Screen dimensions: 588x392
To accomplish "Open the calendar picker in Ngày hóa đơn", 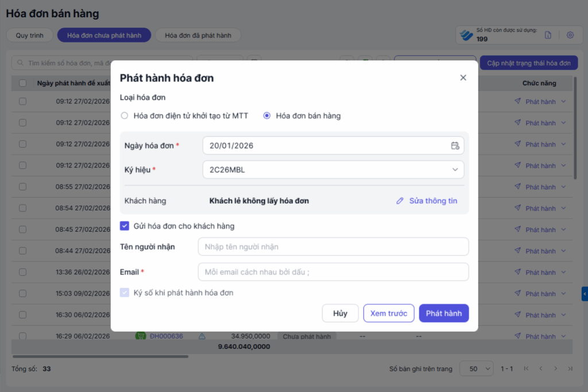I will click(x=455, y=145).
